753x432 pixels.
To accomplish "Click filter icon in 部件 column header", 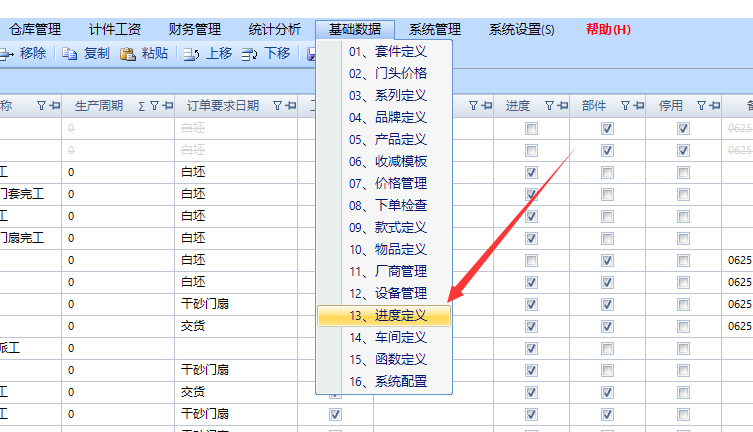I will pyautogui.click(x=625, y=105).
